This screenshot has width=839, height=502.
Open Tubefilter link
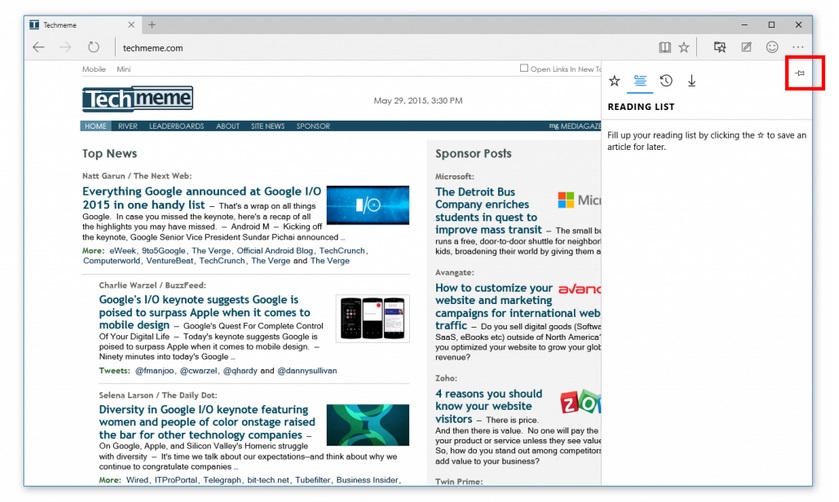coord(312,480)
